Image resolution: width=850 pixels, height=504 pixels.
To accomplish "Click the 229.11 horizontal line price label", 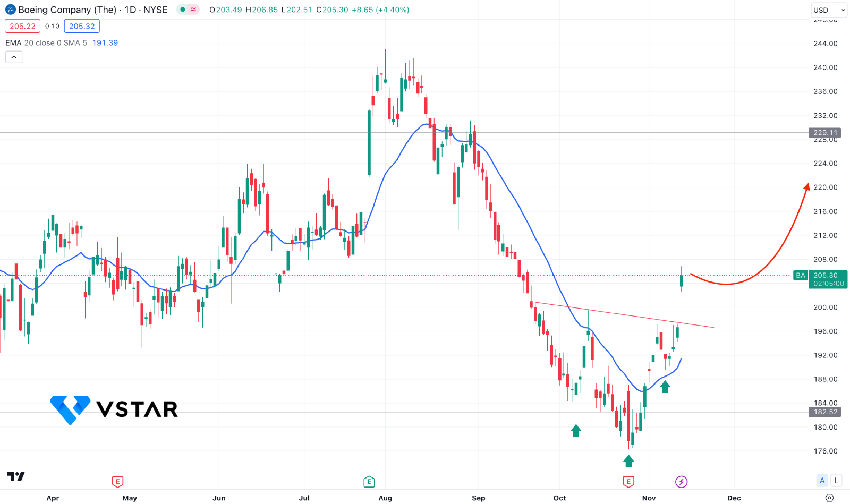I will coord(825,133).
